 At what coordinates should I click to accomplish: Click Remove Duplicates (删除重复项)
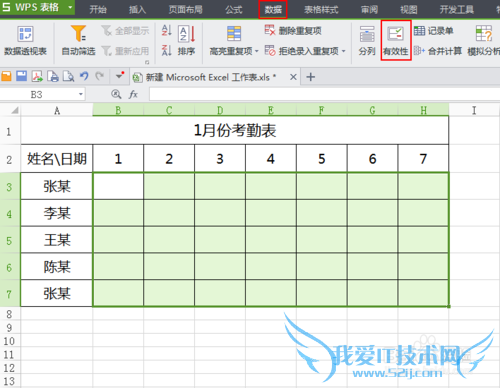pyautogui.click(x=293, y=31)
